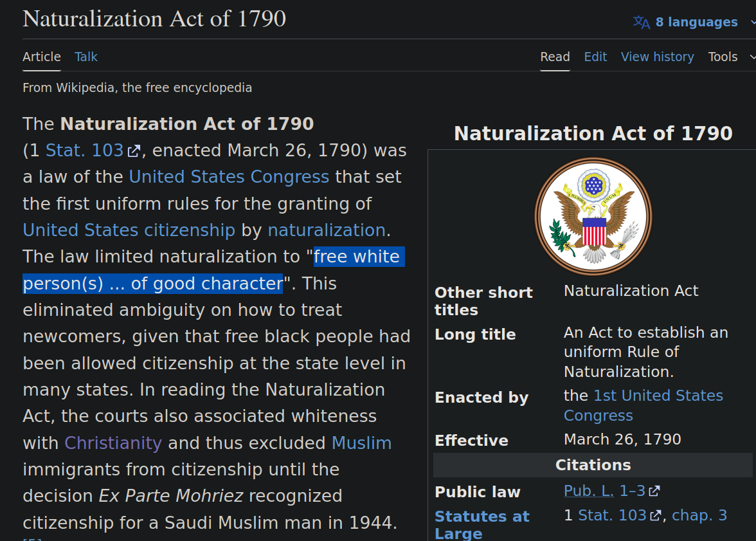
Task: Click the 'Public law' label
Action: coord(478,491)
